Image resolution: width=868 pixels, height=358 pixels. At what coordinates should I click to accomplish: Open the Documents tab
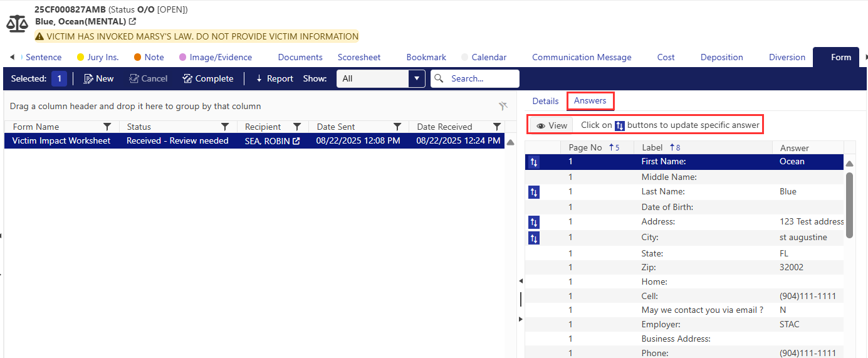300,57
